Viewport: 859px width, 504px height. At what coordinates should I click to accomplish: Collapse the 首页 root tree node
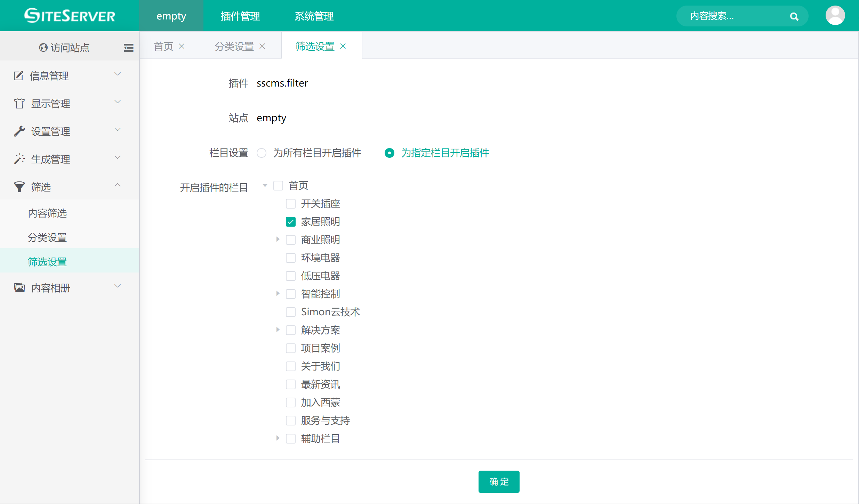click(x=265, y=186)
